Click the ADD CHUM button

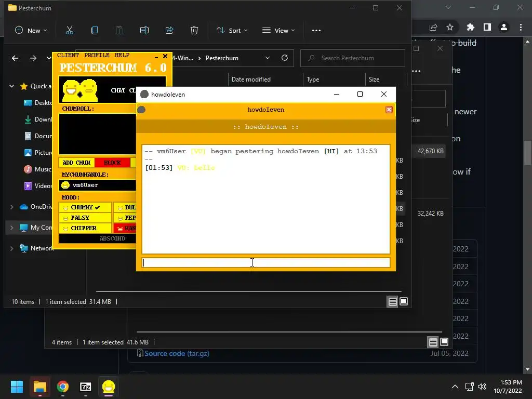point(77,163)
